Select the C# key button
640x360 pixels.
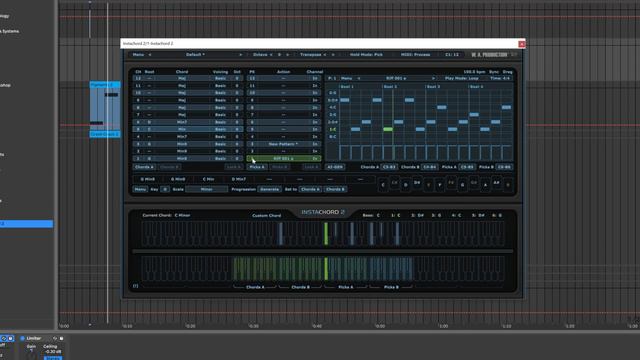tap(394, 183)
